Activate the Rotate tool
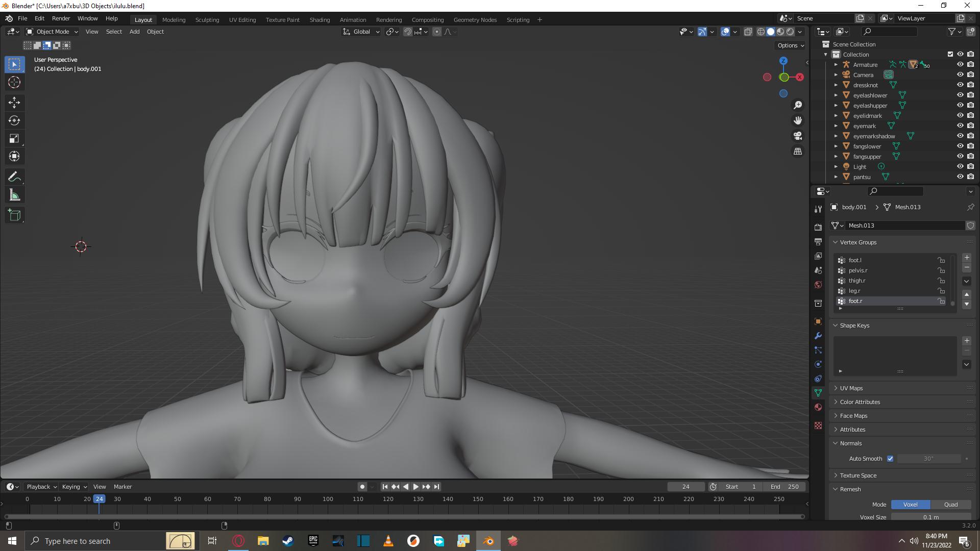The height and width of the screenshot is (551, 980). coord(14,120)
